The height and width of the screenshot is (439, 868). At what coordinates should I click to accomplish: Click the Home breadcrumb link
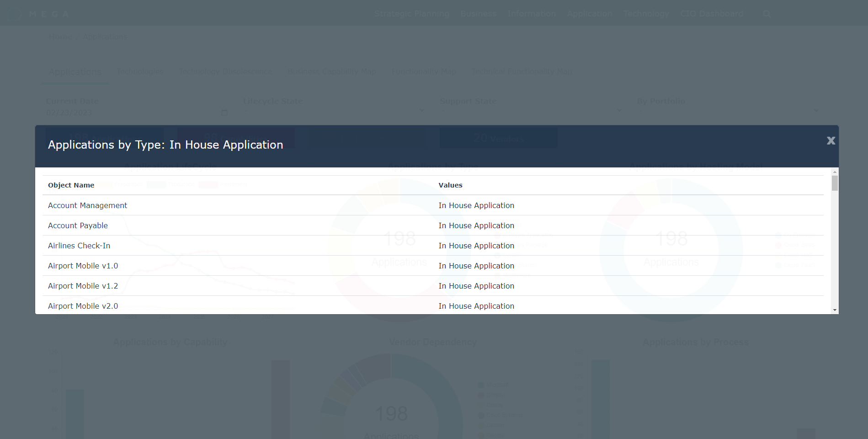pyautogui.click(x=60, y=37)
